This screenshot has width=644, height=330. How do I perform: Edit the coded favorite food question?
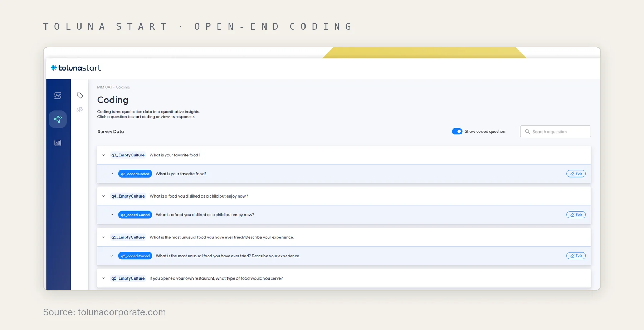tap(576, 174)
